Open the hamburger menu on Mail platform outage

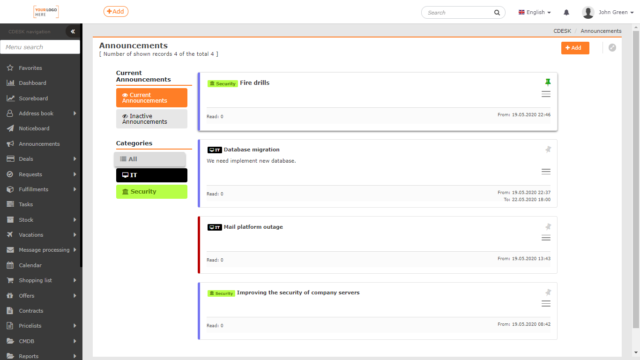pyautogui.click(x=546, y=238)
